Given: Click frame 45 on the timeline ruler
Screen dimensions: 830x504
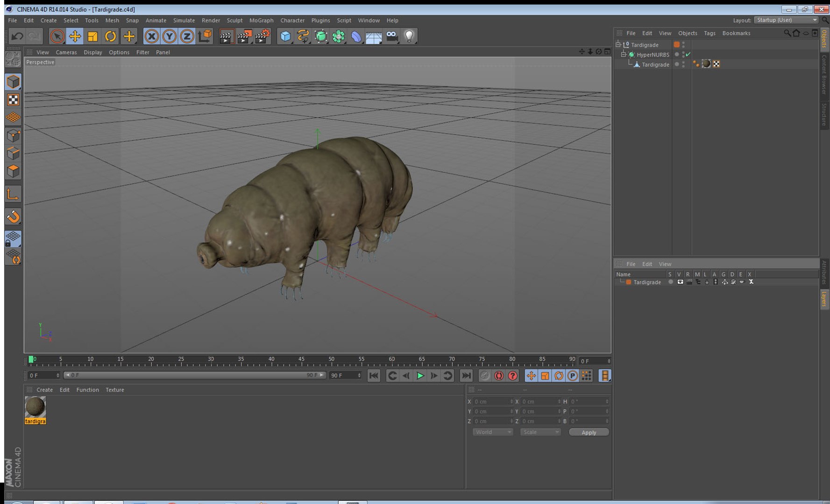Looking at the screenshot, I should click(301, 360).
